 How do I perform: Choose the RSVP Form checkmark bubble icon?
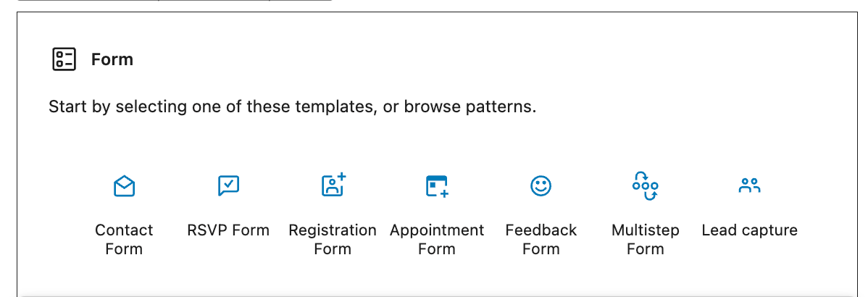pos(228,186)
